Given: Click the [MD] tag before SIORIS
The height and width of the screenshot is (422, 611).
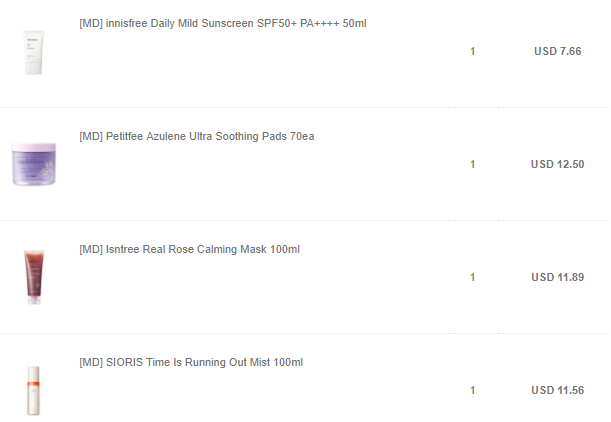Looking at the screenshot, I should click(90, 362).
